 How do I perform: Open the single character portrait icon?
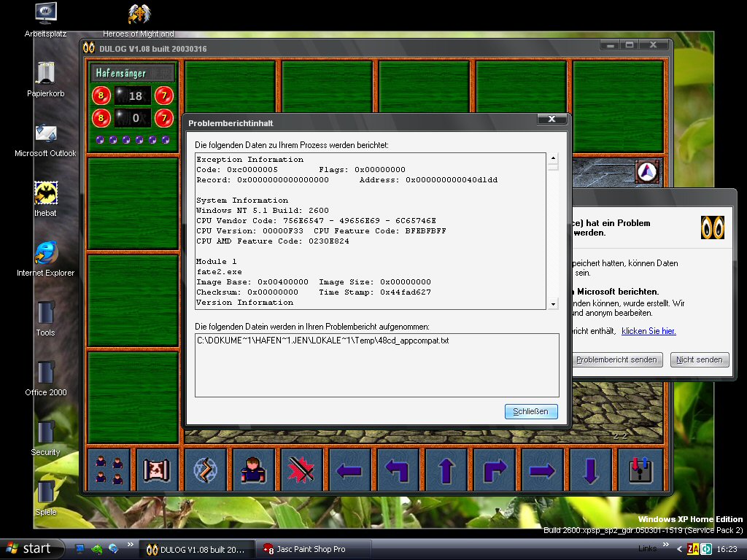tap(253, 470)
